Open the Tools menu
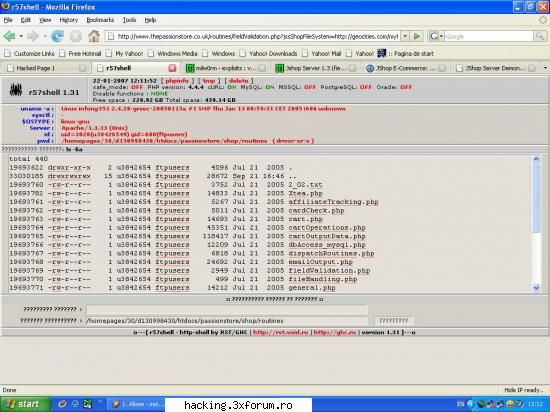This screenshot has width=550, height=412. 129,20
